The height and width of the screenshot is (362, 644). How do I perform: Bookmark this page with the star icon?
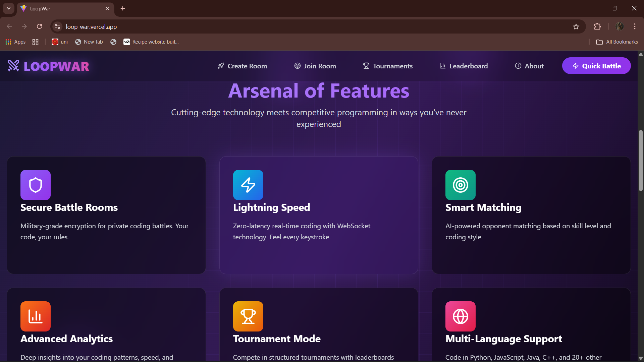576,27
